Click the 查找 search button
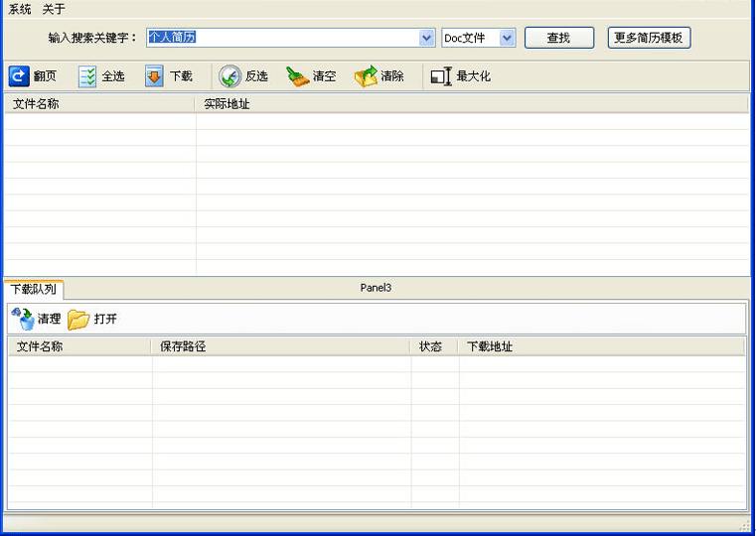The width and height of the screenshot is (756, 536). (x=558, y=38)
